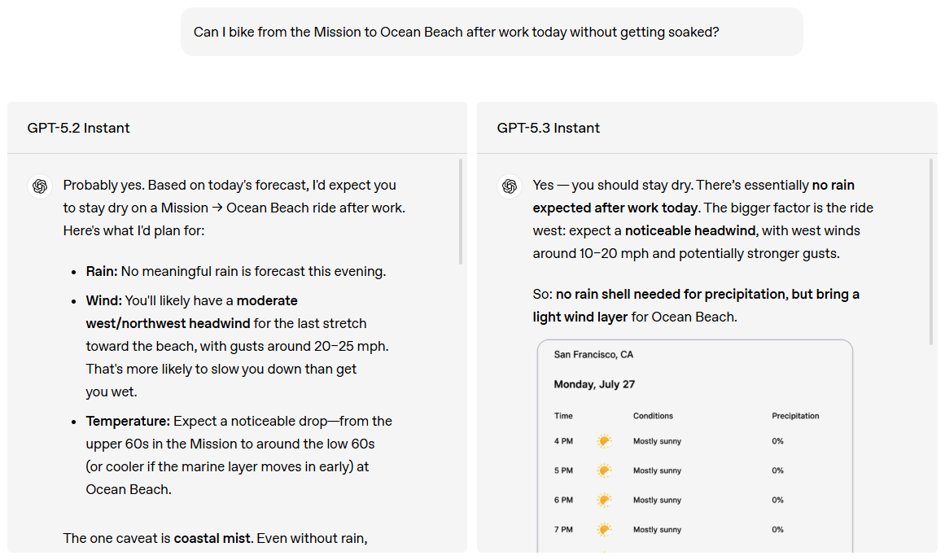945x560 pixels.
Task: Click the 4 PM precipitation 0% value
Action: coord(777,441)
